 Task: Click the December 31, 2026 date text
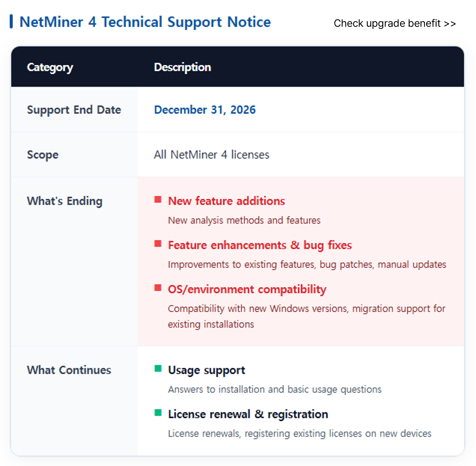pyautogui.click(x=205, y=110)
